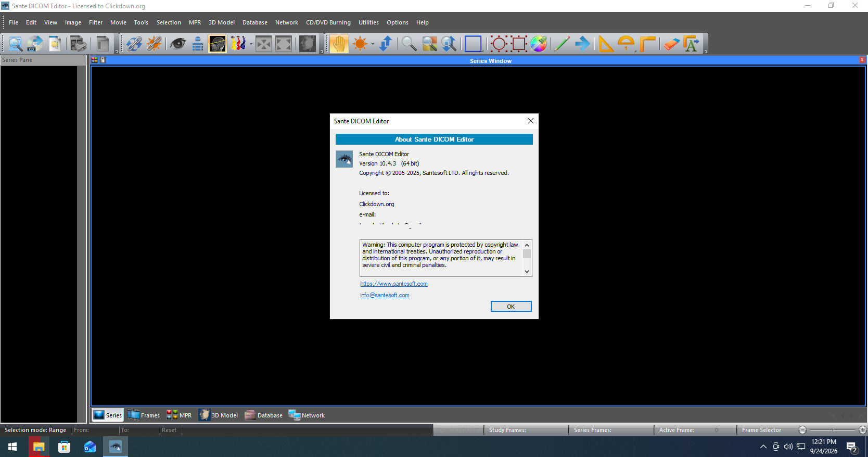The width and height of the screenshot is (868, 457).
Task: Select the blue arrow annotation tool
Action: click(x=582, y=44)
